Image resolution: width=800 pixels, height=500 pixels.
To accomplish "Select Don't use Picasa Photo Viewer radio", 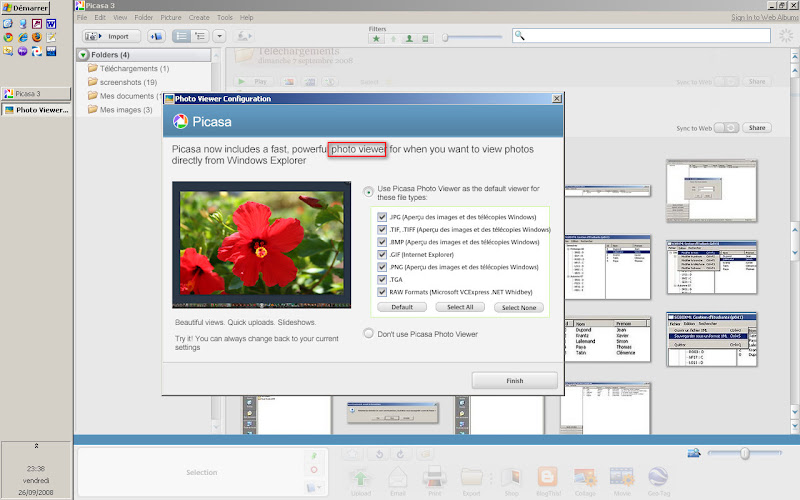I will tap(368, 333).
